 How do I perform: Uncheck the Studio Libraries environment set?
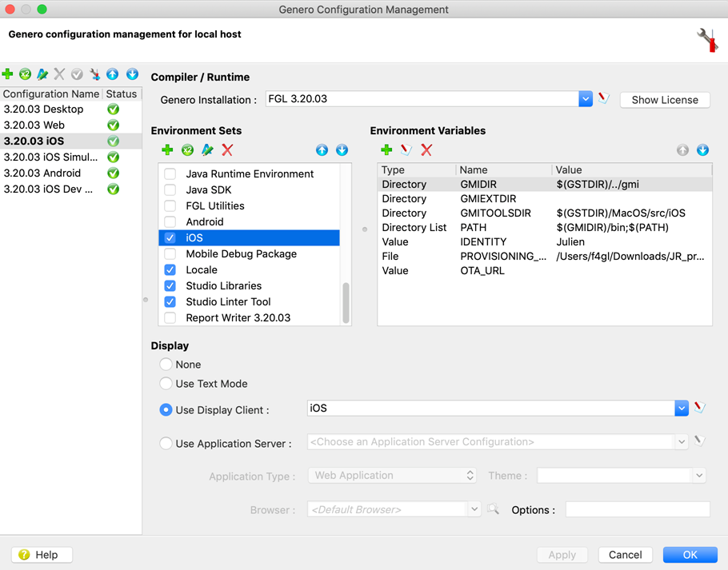(170, 285)
